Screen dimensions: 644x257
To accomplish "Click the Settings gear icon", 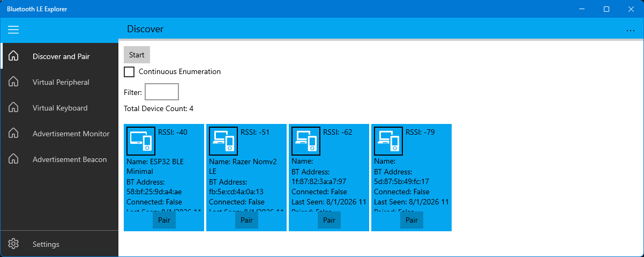I will click(x=14, y=244).
